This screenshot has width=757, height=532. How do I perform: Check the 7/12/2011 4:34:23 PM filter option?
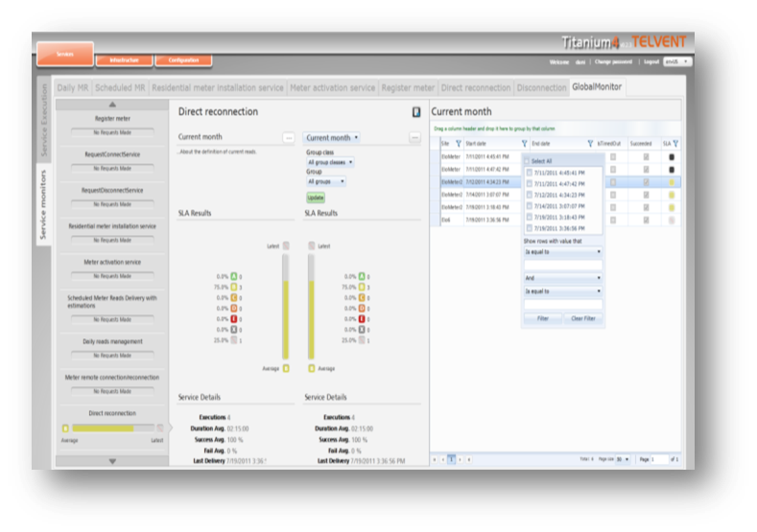[x=529, y=195]
